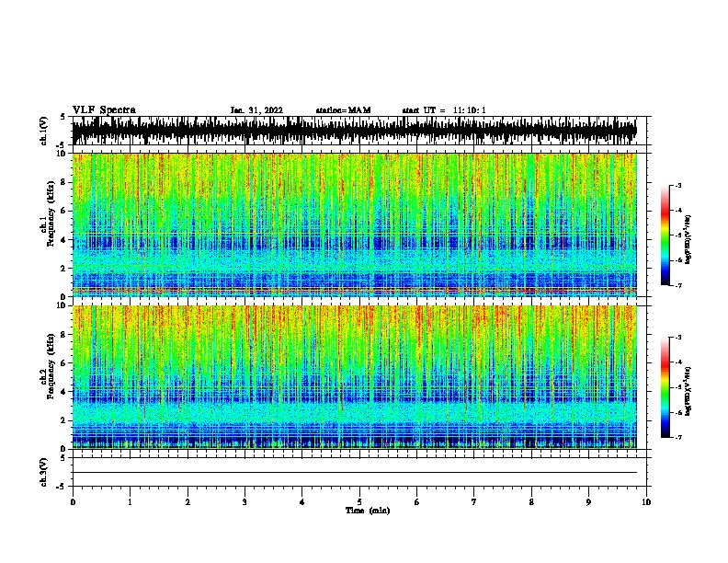This screenshot has height=563, width=728.
Task: Click the time axis tick label "10"
Action: (646, 502)
